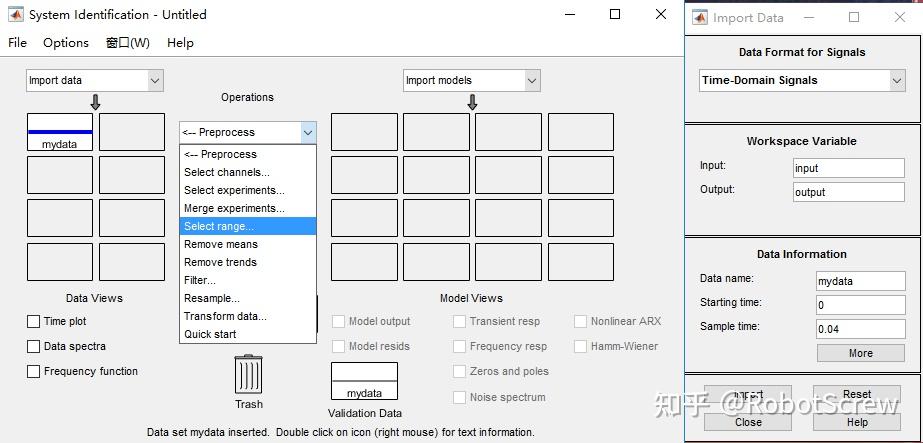
Task: Select Quick start from the list
Action: (248, 334)
